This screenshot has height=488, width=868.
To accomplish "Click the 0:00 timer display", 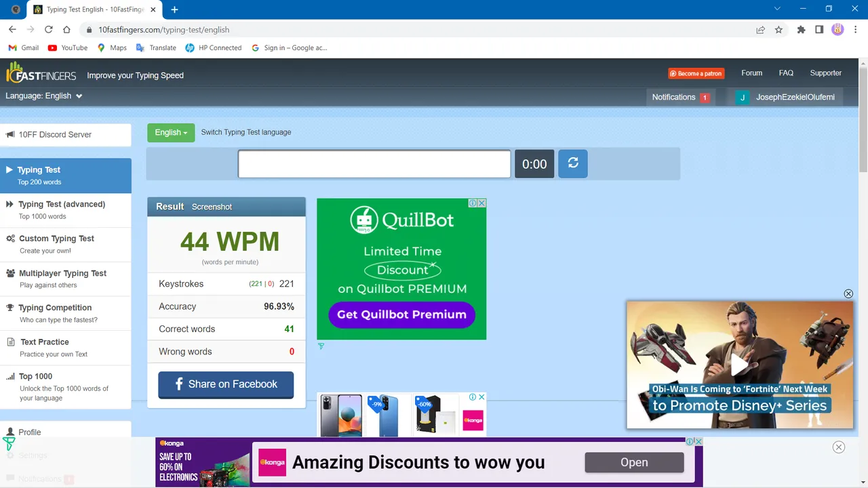I will pos(534,164).
